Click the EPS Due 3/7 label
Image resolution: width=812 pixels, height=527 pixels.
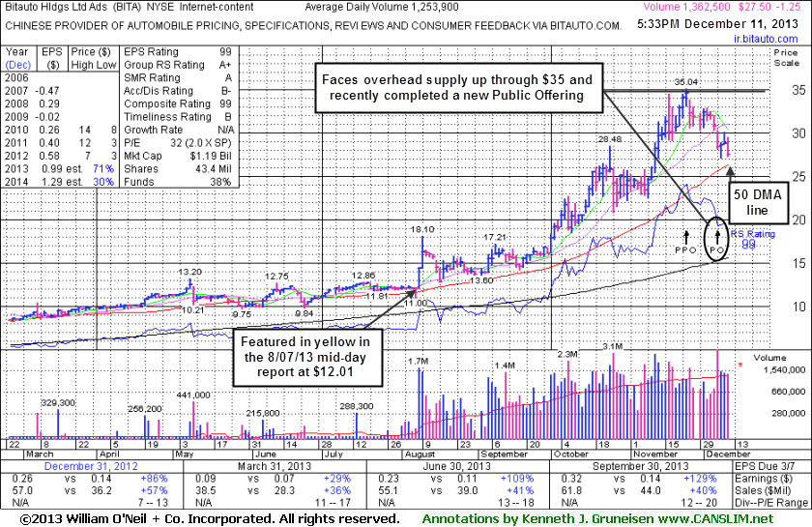pos(765,466)
